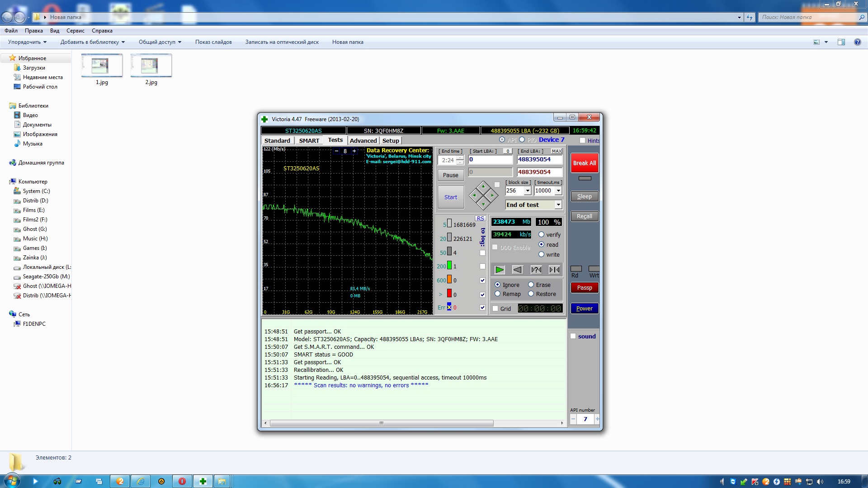Image resolution: width=868 pixels, height=488 pixels.
Task: Select the random seek scan mode icon
Action: pyautogui.click(x=536, y=270)
